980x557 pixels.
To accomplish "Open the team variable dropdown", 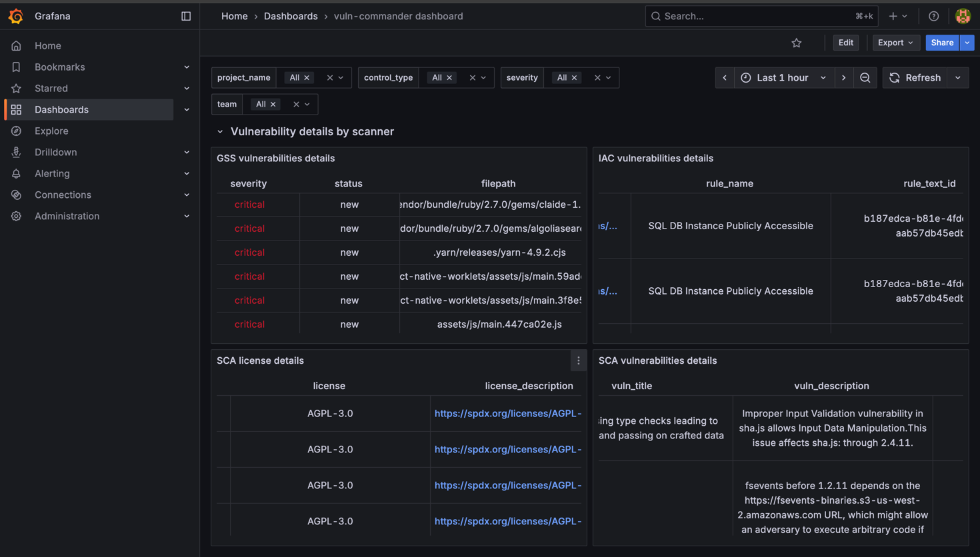I will 307,105.
